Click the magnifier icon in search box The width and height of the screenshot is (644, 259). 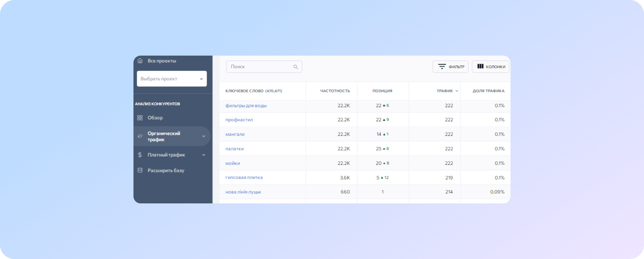(x=296, y=67)
